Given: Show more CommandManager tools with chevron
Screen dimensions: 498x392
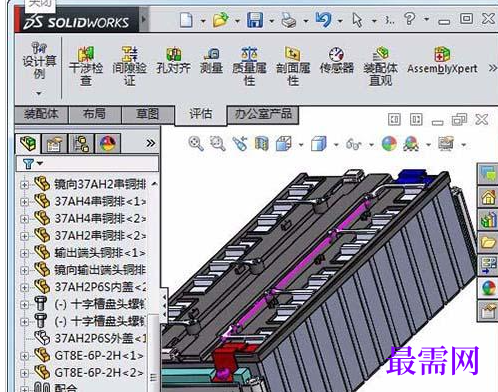Looking at the screenshot, I should pyautogui.click(x=492, y=68).
